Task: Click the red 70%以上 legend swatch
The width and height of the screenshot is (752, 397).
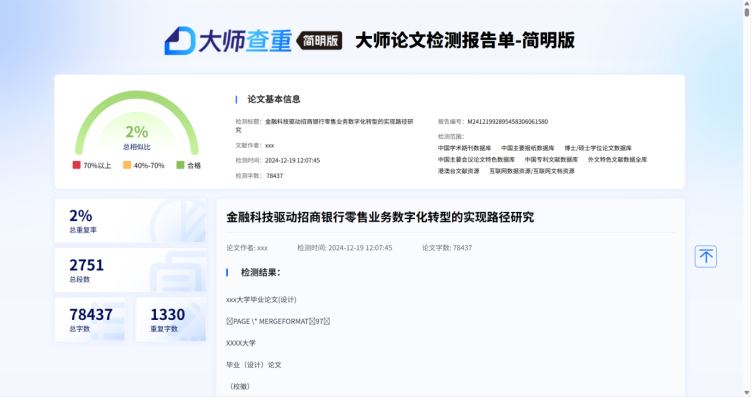Action: (76, 165)
